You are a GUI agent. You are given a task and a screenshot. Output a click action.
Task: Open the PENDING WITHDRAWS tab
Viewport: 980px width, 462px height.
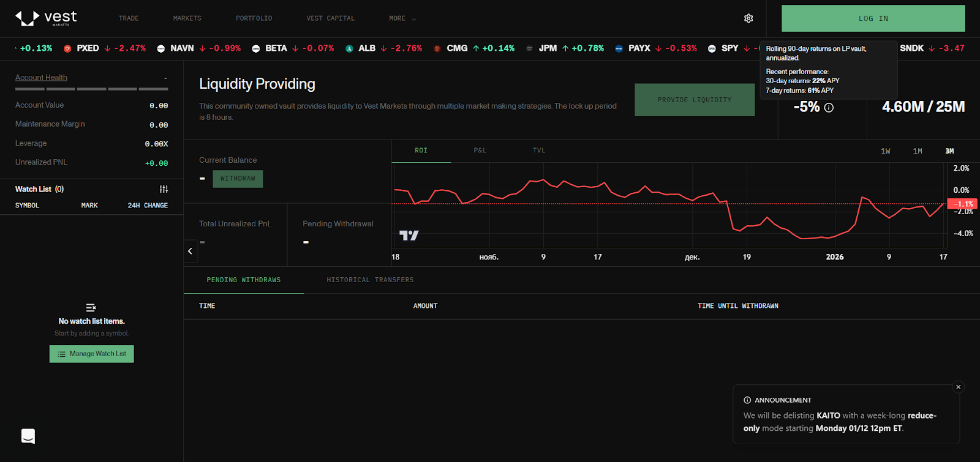244,280
